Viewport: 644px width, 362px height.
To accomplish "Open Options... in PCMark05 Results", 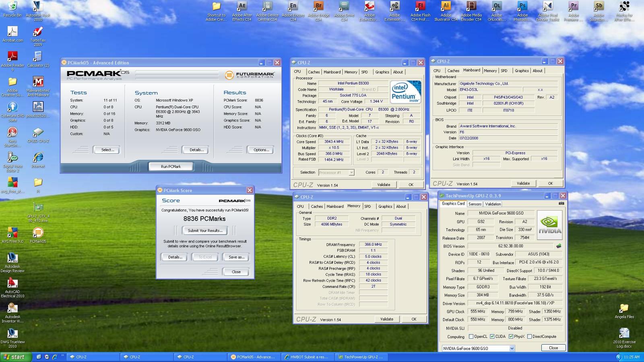I will click(261, 150).
